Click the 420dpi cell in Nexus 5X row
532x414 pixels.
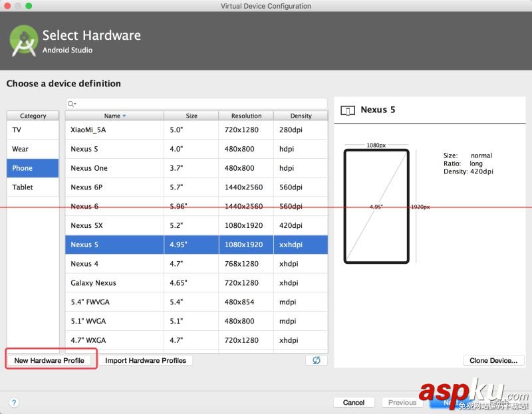(x=301, y=225)
